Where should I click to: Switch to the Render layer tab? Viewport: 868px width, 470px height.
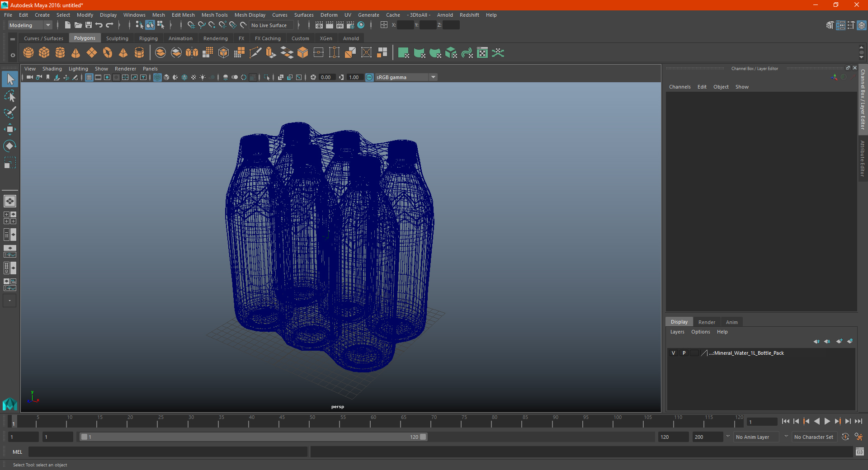coord(707,322)
